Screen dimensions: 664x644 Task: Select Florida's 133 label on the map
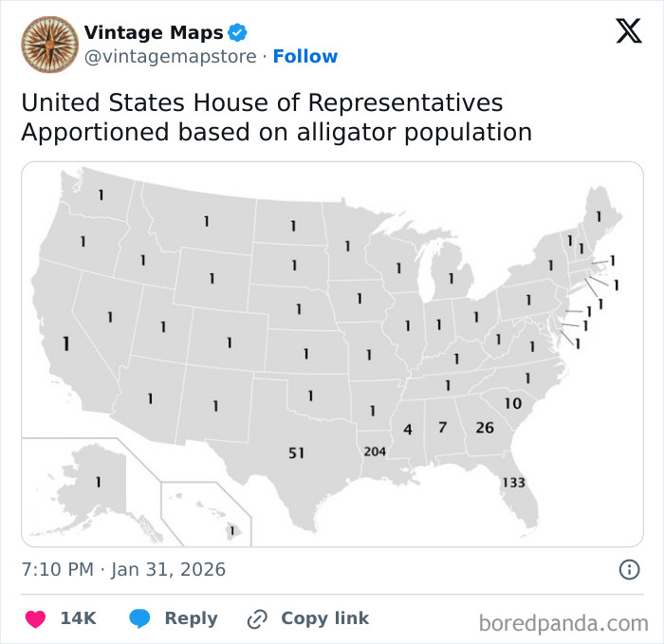(513, 482)
